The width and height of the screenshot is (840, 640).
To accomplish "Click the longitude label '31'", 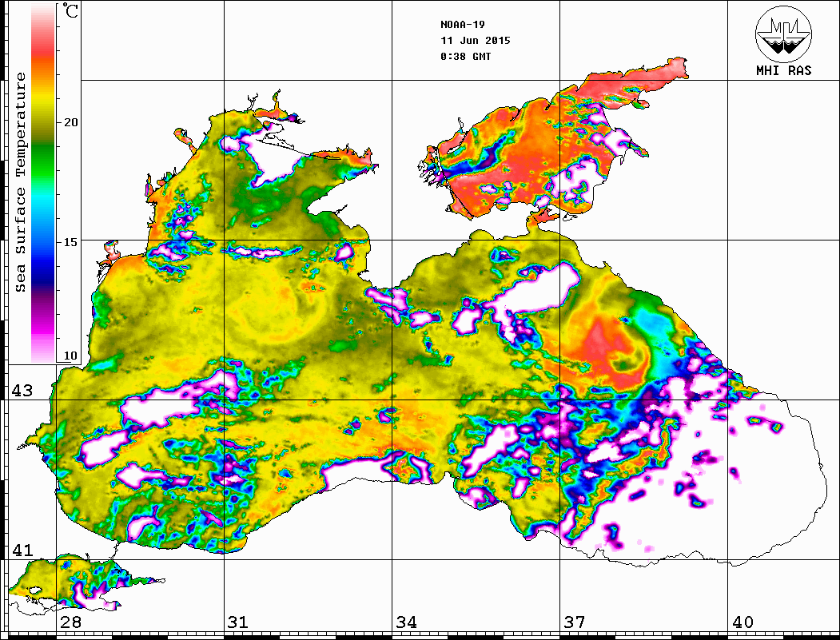I will coord(238,622).
